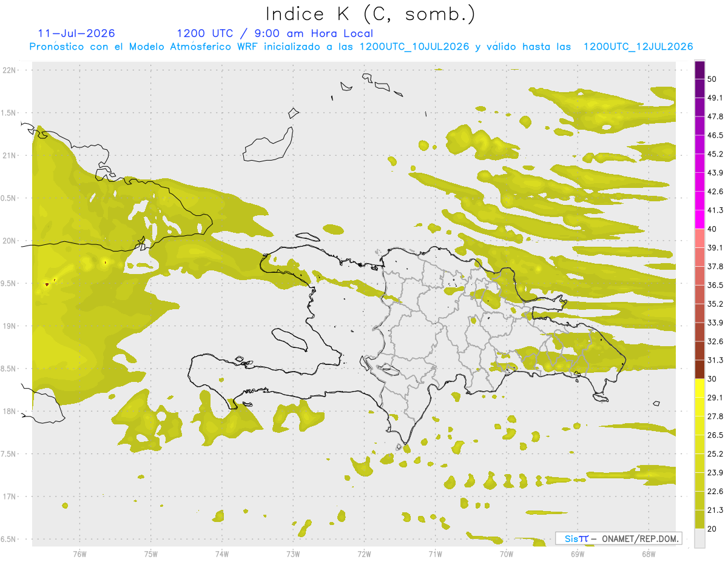Click the 'Indice K (C, somb.)' chart title
Viewport: 728px width, 562px height.
[370, 14]
